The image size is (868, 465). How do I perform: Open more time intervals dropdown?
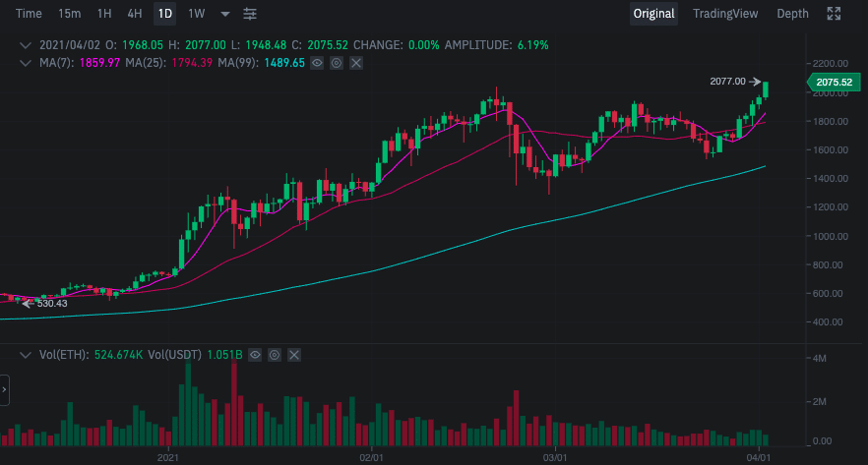click(x=225, y=14)
